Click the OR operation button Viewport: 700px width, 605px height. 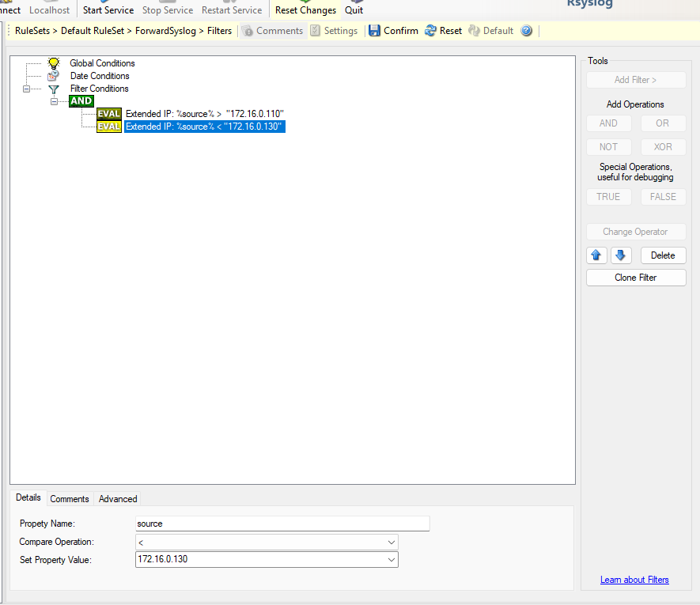tap(663, 123)
